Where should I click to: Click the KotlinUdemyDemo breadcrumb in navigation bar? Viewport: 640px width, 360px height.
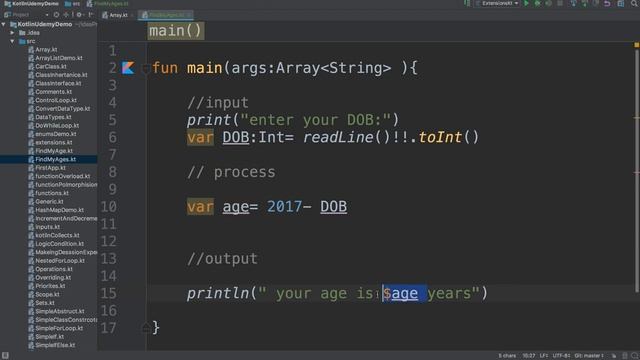[x=31, y=4]
